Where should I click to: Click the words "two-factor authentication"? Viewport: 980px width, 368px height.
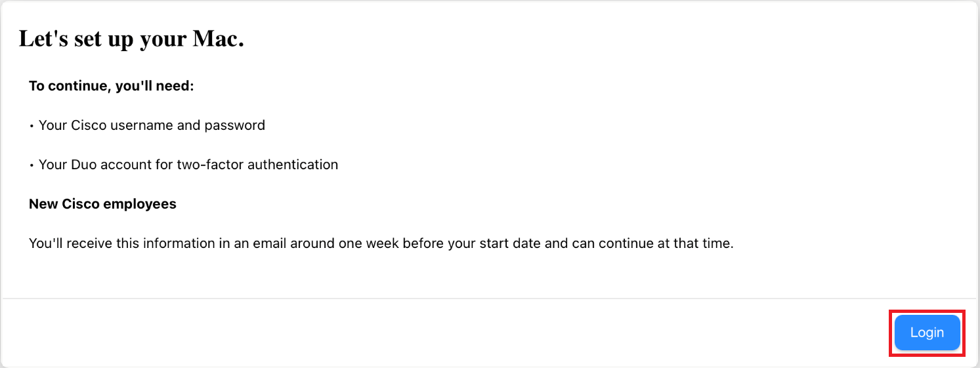pos(257,165)
